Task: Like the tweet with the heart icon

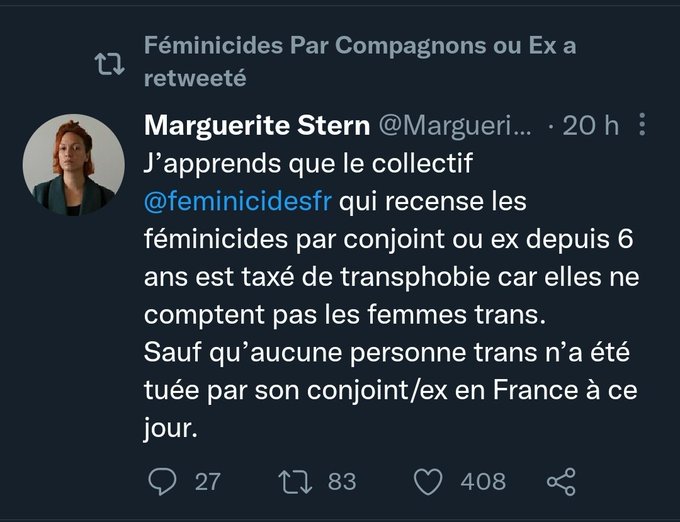Action: point(428,482)
